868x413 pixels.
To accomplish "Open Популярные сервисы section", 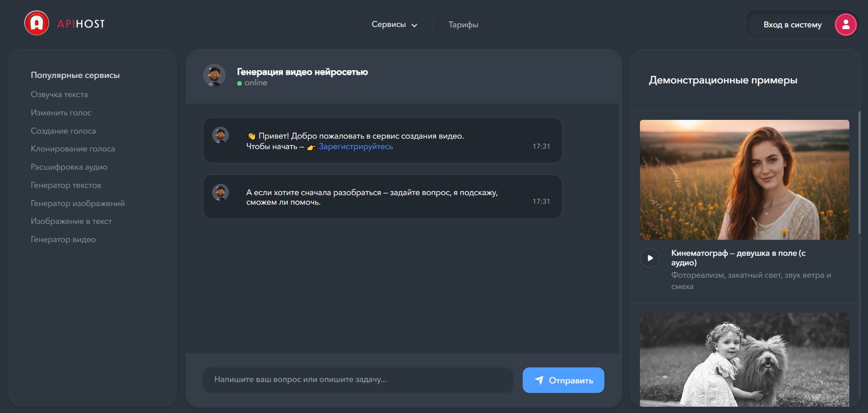I will pyautogui.click(x=75, y=75).
